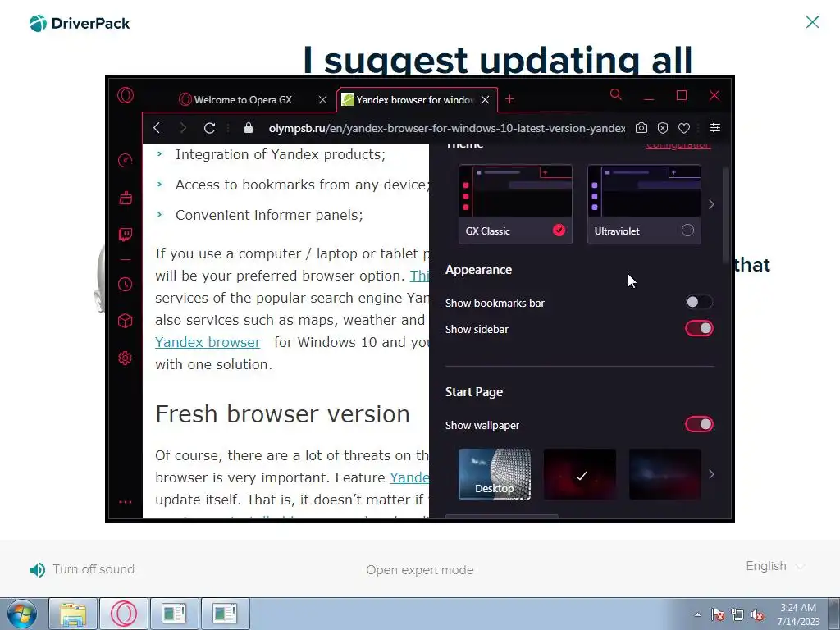
Task: Add page to bookmarks with heart icon
Action: coord(684,128)
